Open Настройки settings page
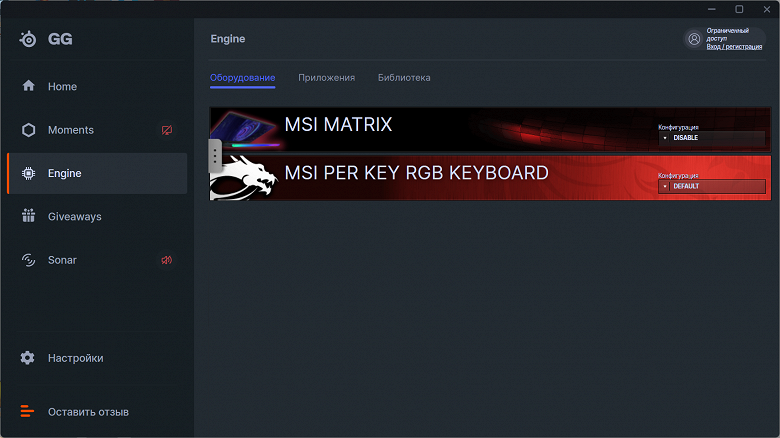The height and width of the screenshot is (438, 780). point(97,358)
